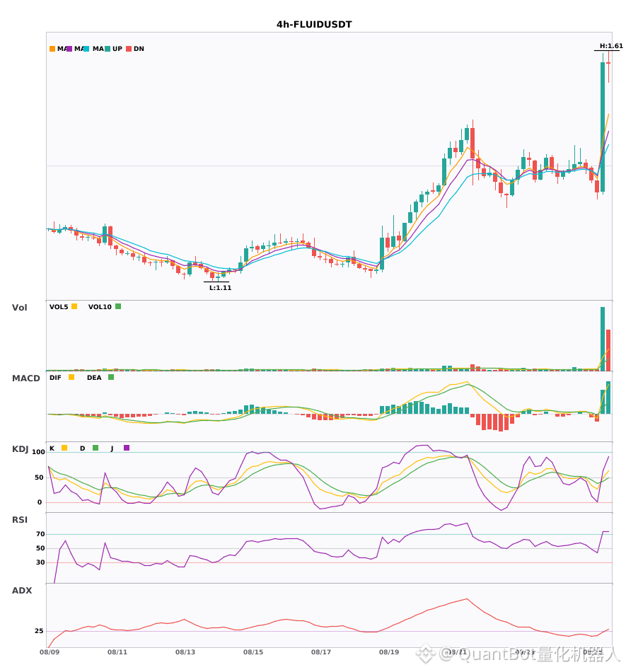Click the 0 level on KDJ axis
Viewport: 626px width, 672px height.
(x=40, y=502)
